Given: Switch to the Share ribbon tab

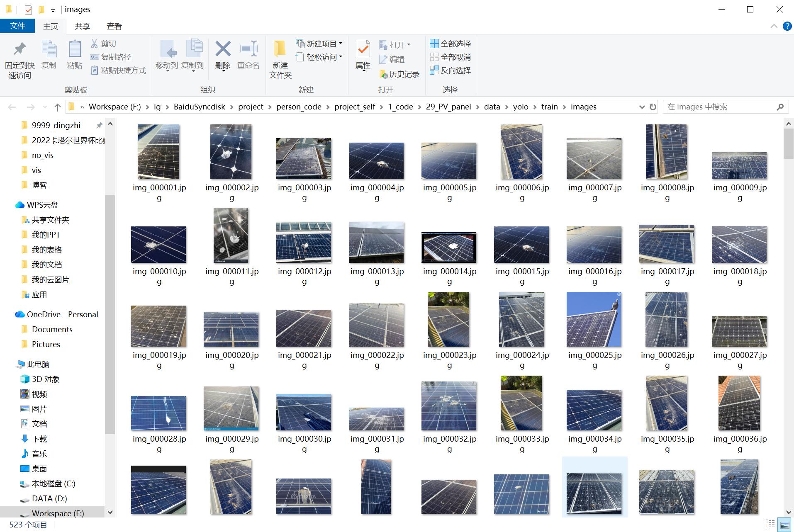Looking at the screenshot, I should coord(82,26).
